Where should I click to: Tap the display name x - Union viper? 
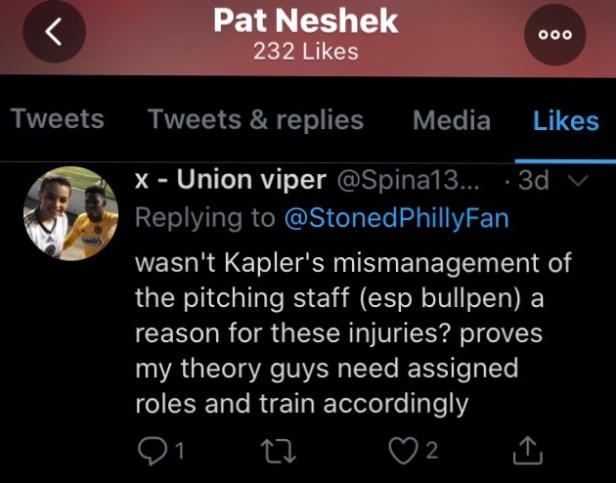pos(229,182)
